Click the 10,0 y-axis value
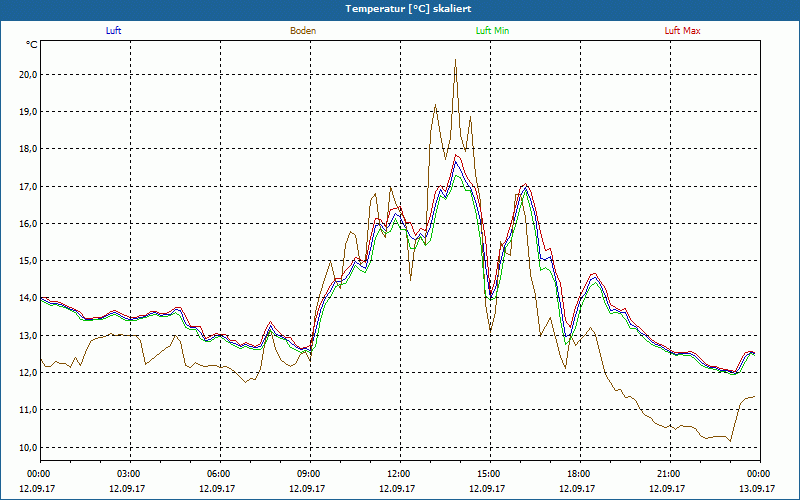Screen dimensions: 800x500 pos(30,447)
